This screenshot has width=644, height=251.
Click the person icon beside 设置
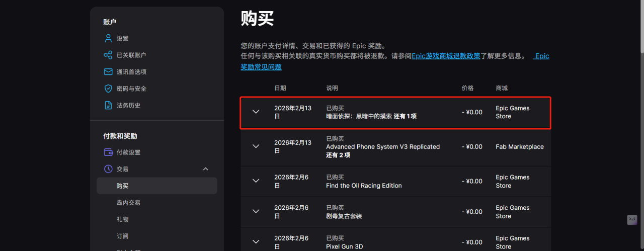tap(108, 38)
